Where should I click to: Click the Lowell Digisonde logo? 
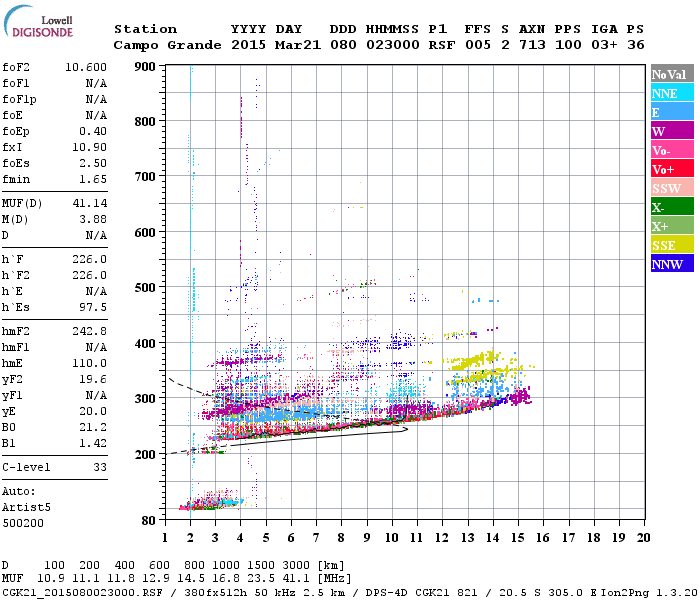click(x=38, y=21)
